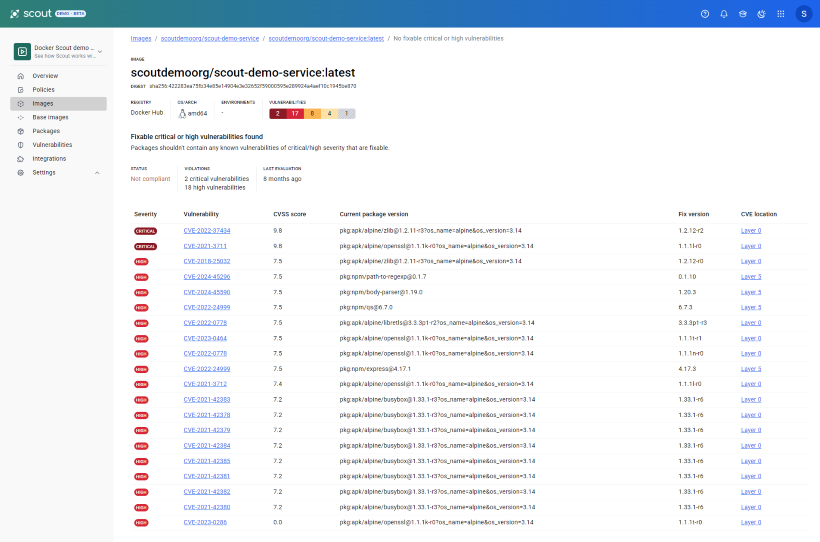
Task: Open notifications bell icon
Action: coord(723,14)
